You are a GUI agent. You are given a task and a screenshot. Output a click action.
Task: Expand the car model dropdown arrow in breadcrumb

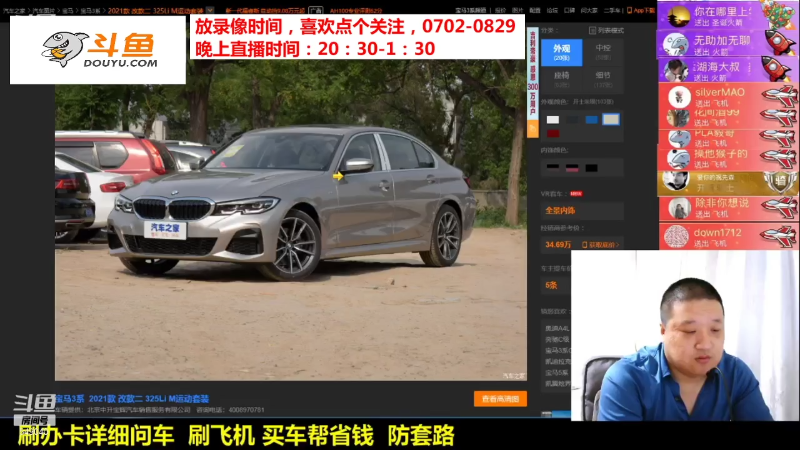[x=210, y=10]
